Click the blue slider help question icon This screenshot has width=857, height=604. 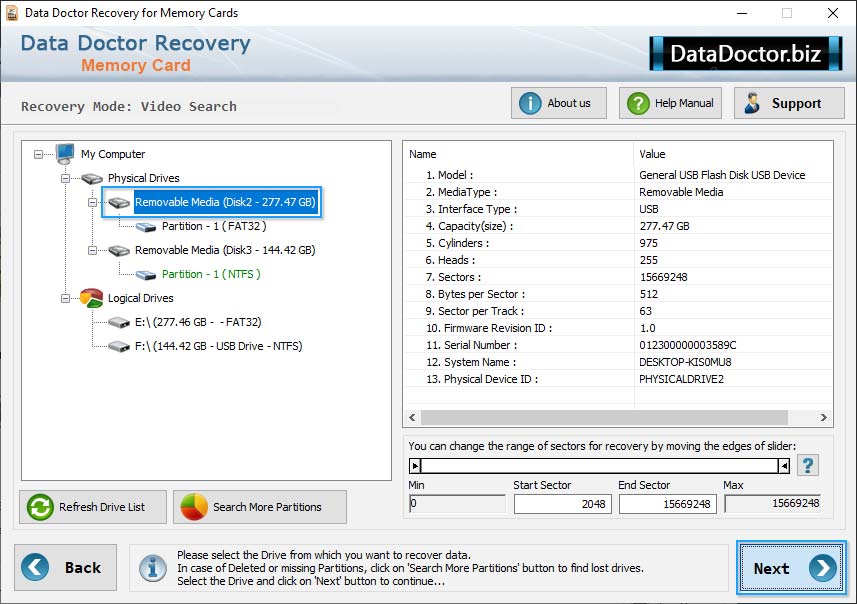click(x=807, y=466)
